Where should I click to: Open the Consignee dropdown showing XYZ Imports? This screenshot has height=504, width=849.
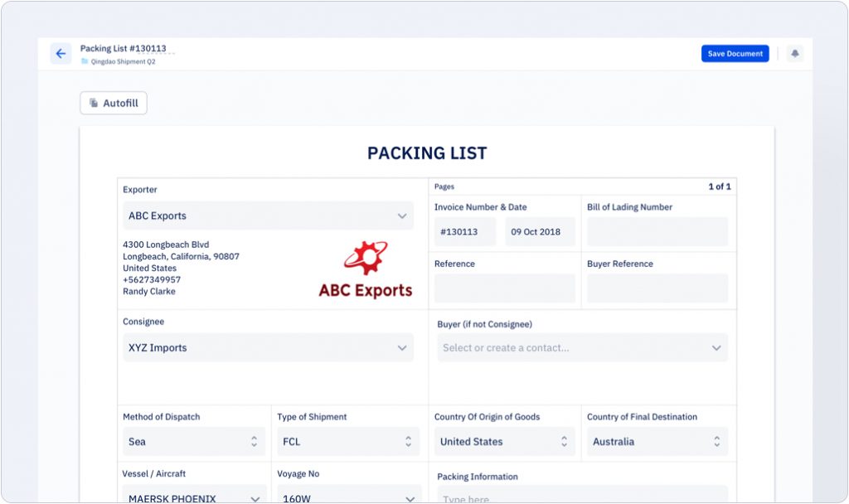(268, 347)
